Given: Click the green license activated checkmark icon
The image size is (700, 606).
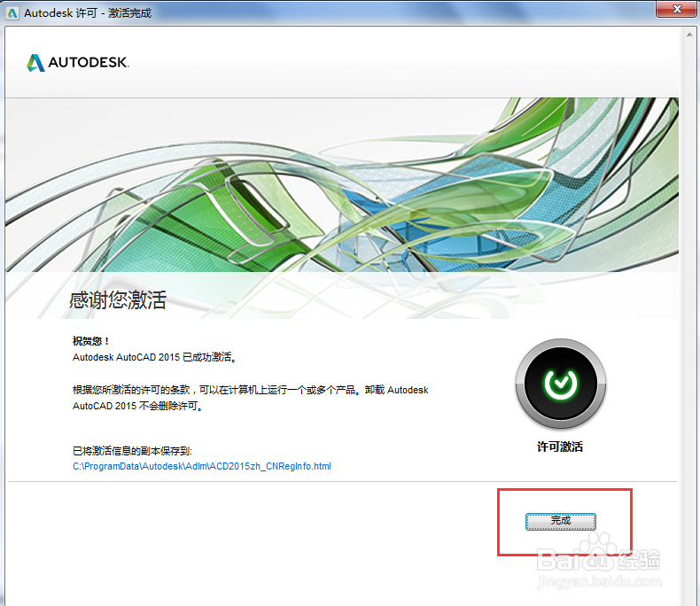Looking at the screenshot, I should tap(561, 384).
